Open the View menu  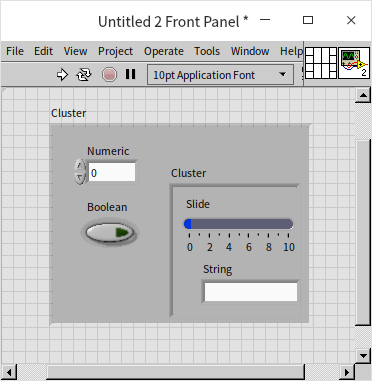point(75,51)
